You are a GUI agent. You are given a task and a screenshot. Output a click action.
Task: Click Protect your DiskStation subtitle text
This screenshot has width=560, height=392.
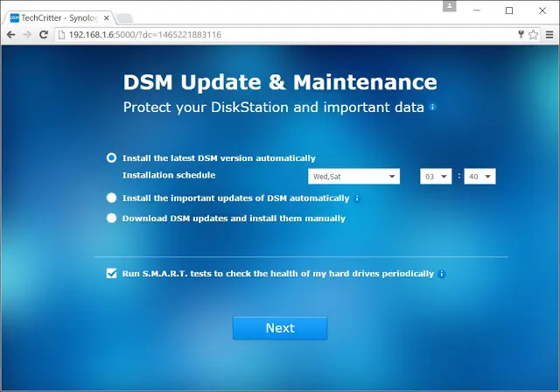click(274, 107)
